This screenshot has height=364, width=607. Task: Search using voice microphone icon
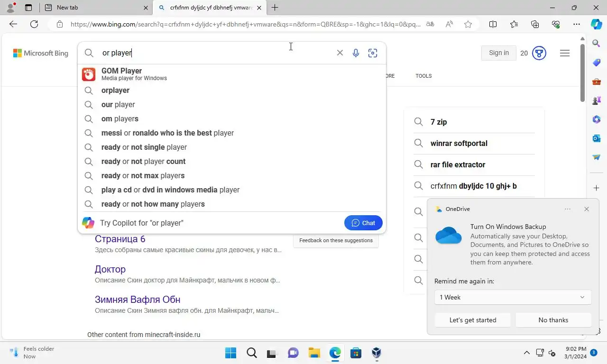tap(356, 53)
